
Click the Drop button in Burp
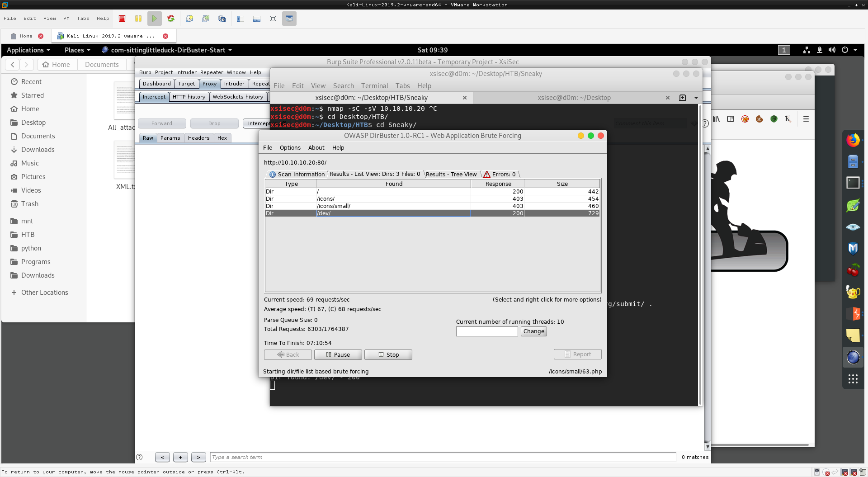[214, 123]
